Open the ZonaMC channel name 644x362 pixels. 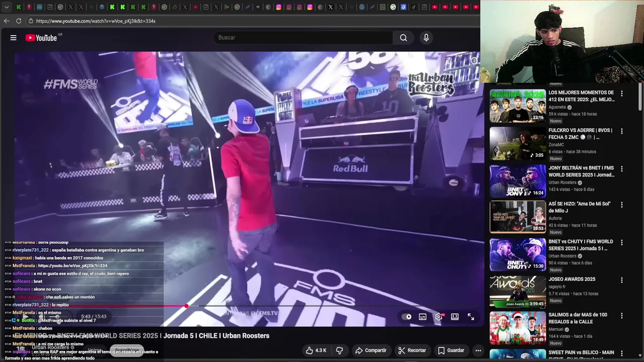[x=556, y=145]
